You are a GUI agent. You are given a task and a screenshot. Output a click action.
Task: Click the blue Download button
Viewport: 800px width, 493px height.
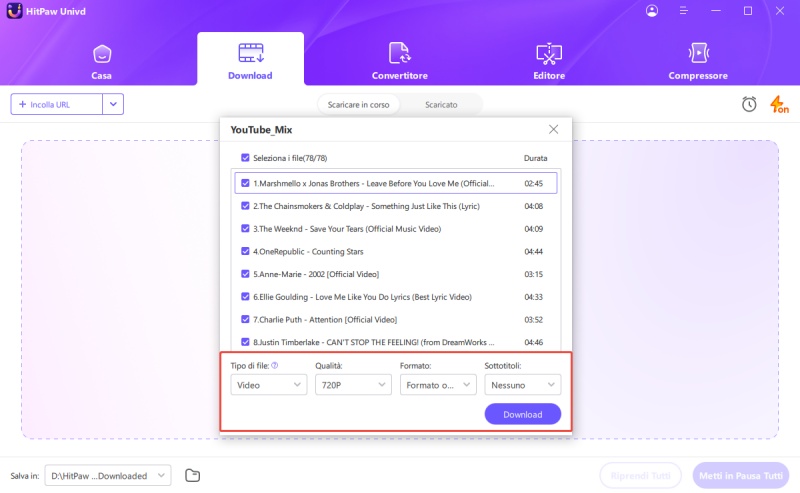pyautogui.click(x=522, y=414)
